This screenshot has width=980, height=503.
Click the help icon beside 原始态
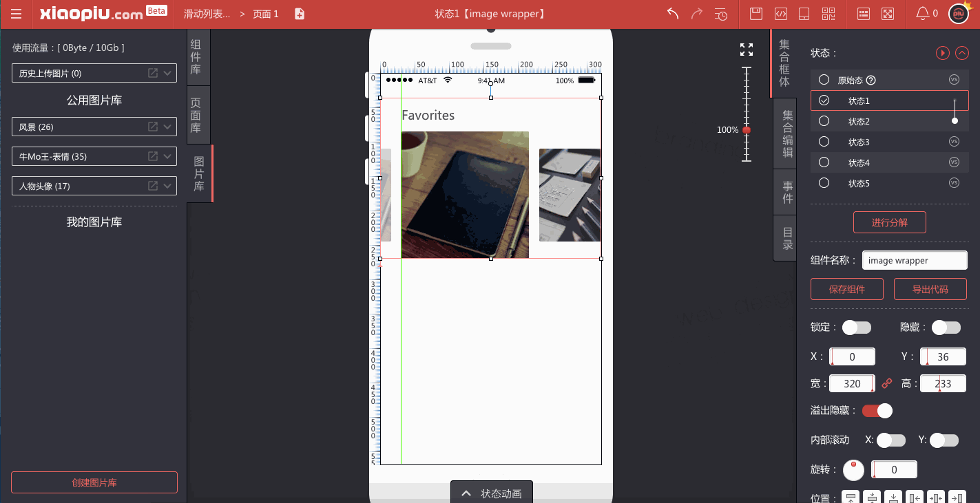point(870,81)
